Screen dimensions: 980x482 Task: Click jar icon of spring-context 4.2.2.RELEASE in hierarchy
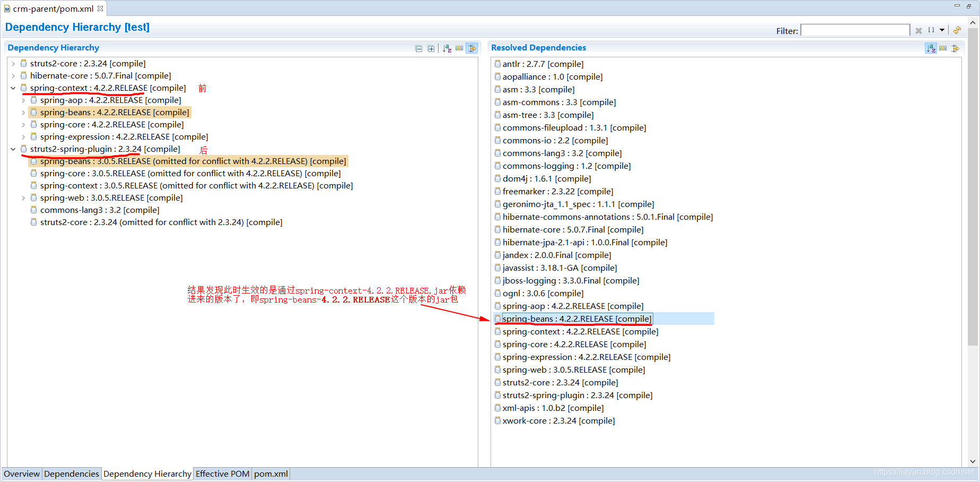point(24,88)
